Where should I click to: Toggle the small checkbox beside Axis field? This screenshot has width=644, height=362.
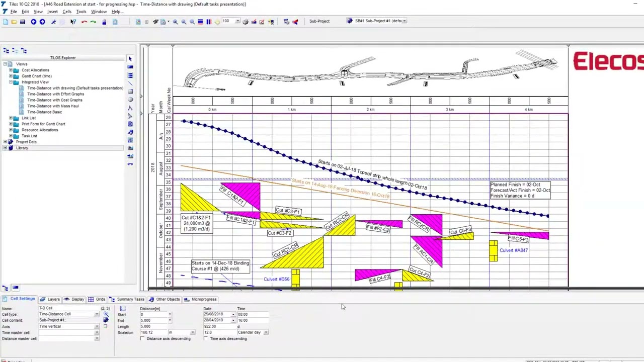point(105,327)
